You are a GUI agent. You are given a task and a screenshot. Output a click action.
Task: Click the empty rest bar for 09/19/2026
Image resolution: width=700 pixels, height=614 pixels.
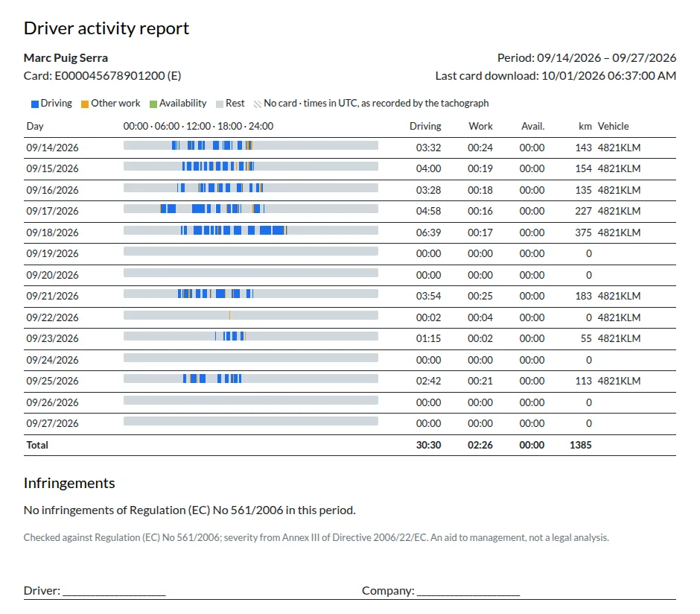pyautogui.click(x=251, y=251)
